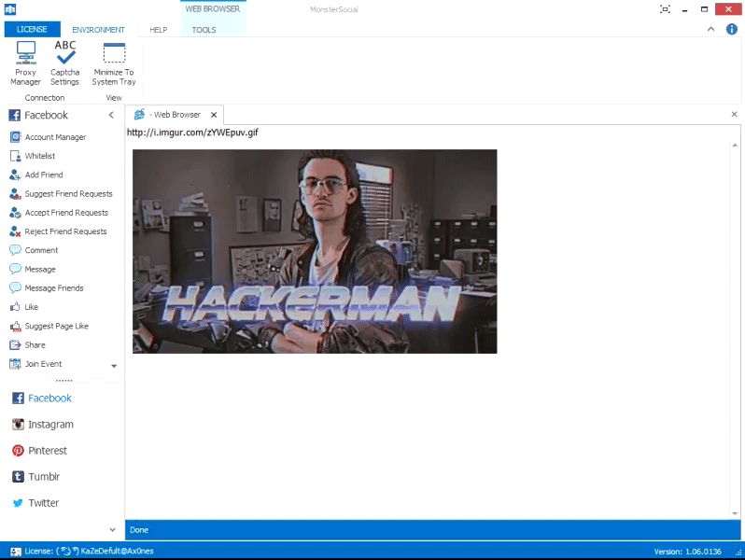Image resolution: width=745 pixels, height=560 pixels.
Task: Click the scrollbar down arrow in the browser
Action: click(735, 513)
